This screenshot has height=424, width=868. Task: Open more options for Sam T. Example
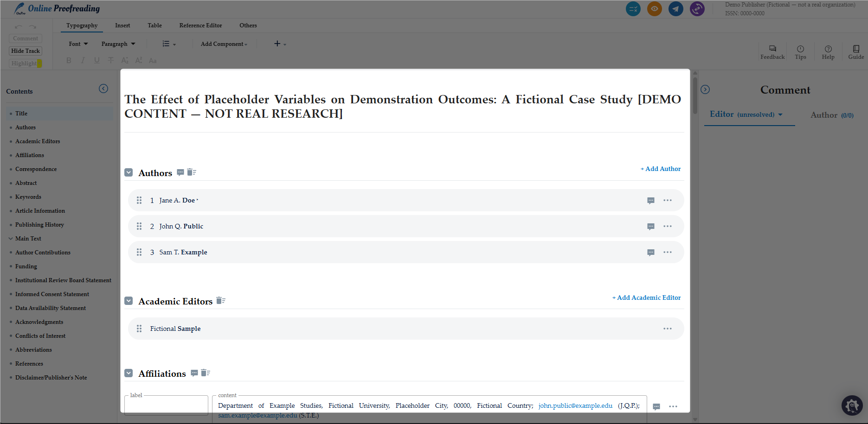pyautogui.click(x=668, y=252)
